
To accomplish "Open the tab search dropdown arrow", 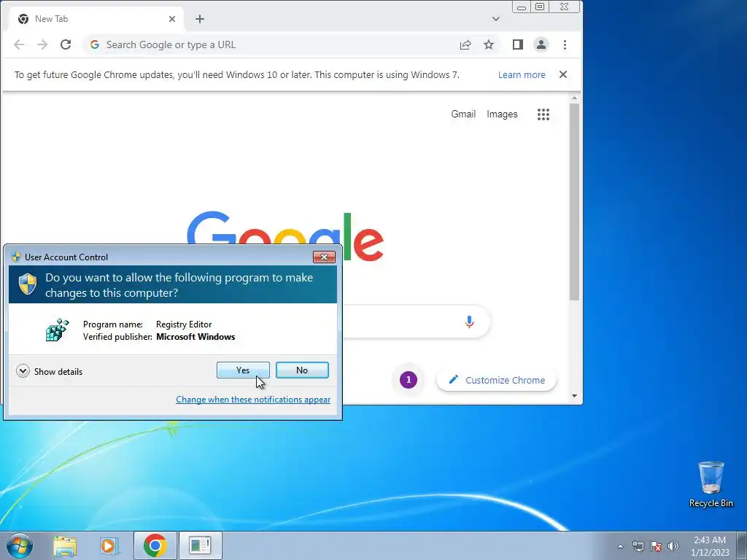I will pyautogui.click(x=496, y=19).
